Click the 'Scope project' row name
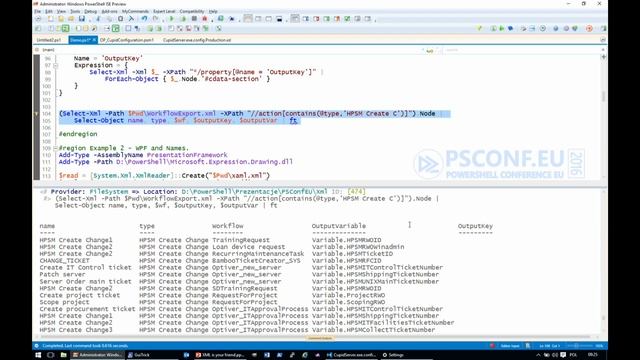The width and height of the screenshot is (640, 360). [x=64, y=302]
